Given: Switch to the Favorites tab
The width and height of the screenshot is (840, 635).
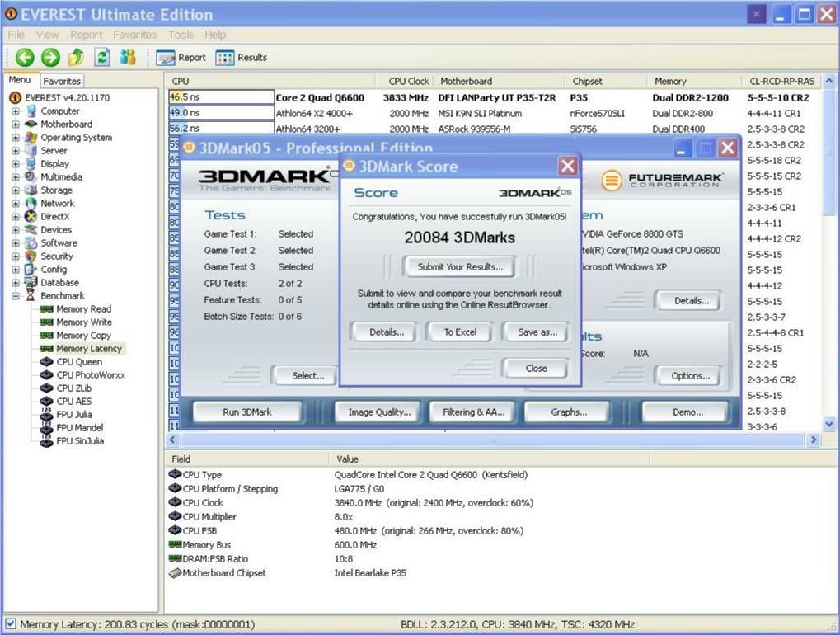Looking at the screenshot, I should point(62,81).
